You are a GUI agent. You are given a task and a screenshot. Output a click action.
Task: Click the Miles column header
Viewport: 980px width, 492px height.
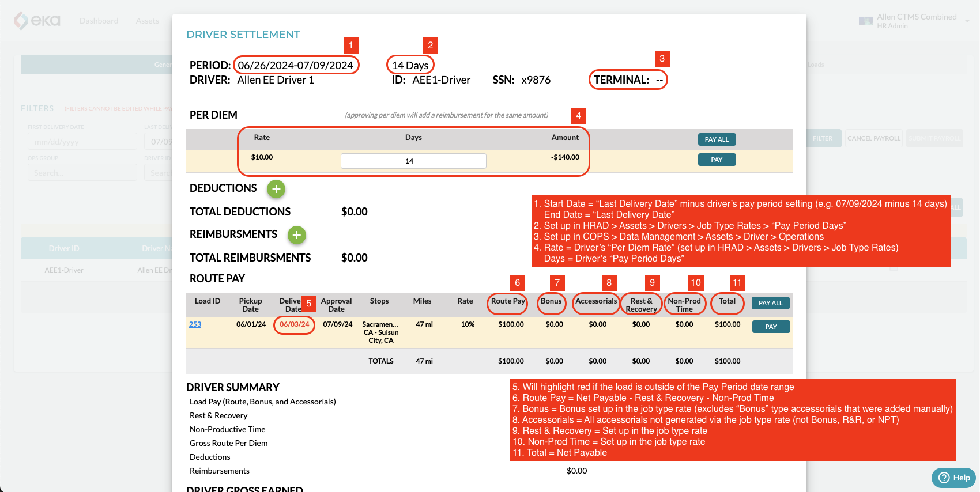coord(422,301)
